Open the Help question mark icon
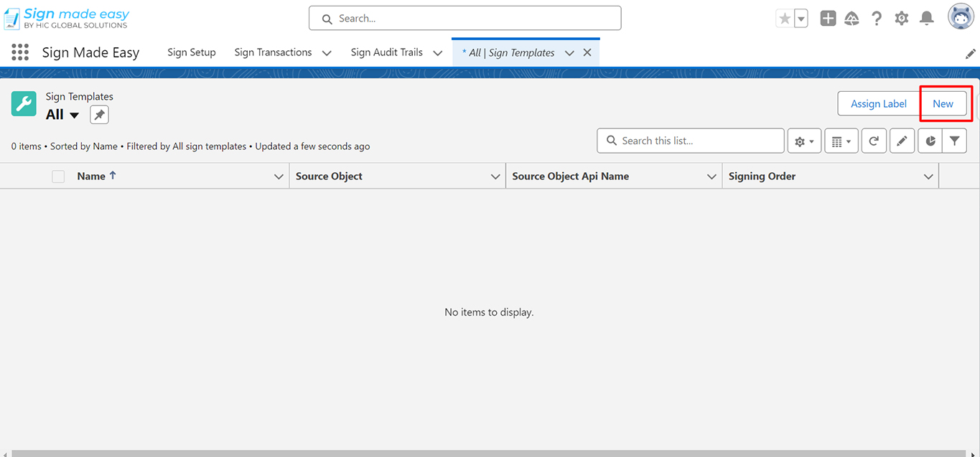Viewport: 980px width, 457px height. click(x=876, y=19)
